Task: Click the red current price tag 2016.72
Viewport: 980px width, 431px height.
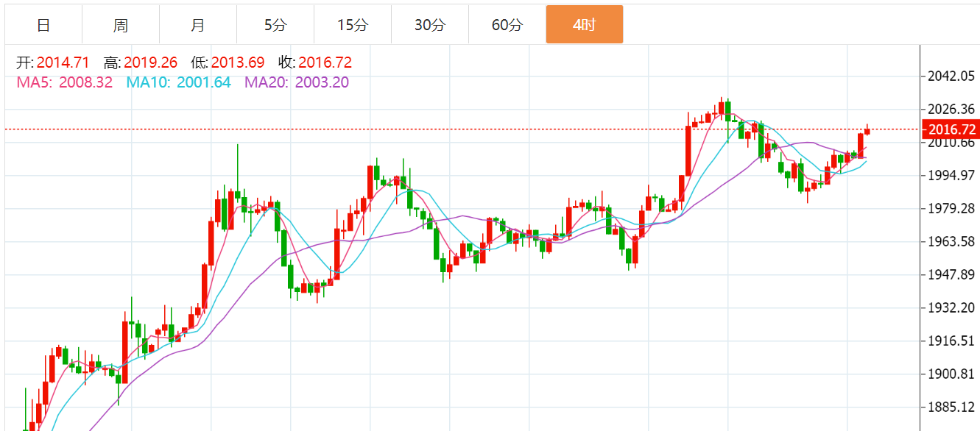Action: click(x=952, y=129)
